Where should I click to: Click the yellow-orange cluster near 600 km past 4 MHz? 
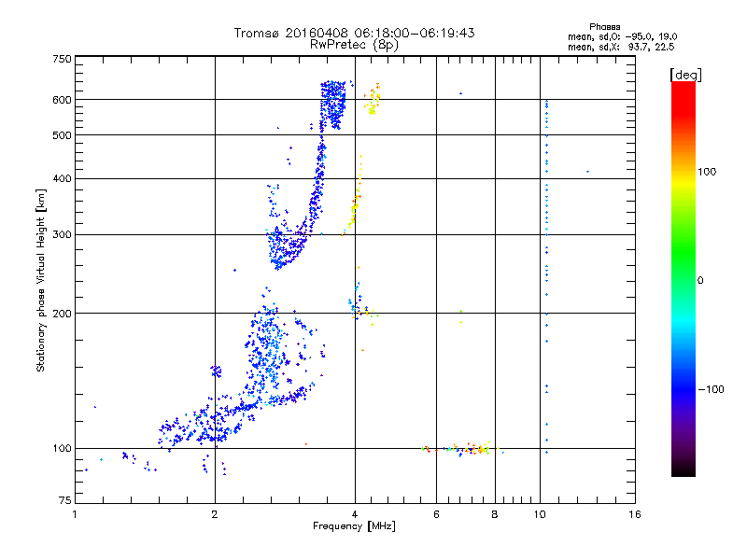coord(373,99)
